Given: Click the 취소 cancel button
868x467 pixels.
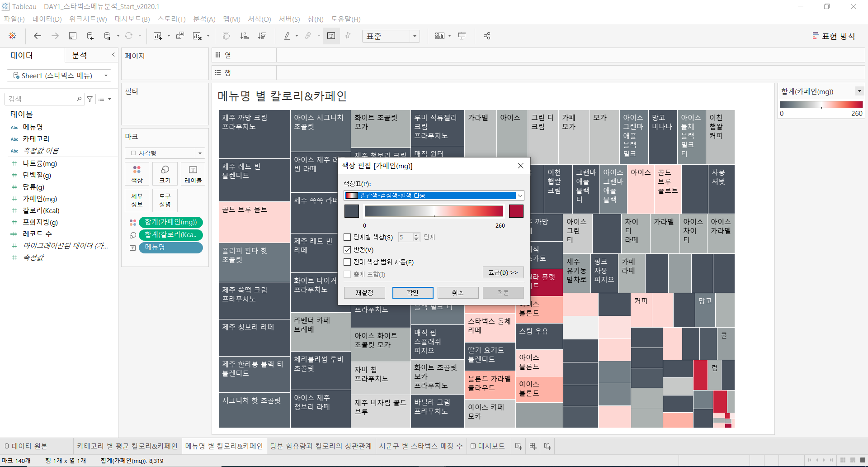Looking at the screenshot, I should pyautogui.click(x=458, y=293).
